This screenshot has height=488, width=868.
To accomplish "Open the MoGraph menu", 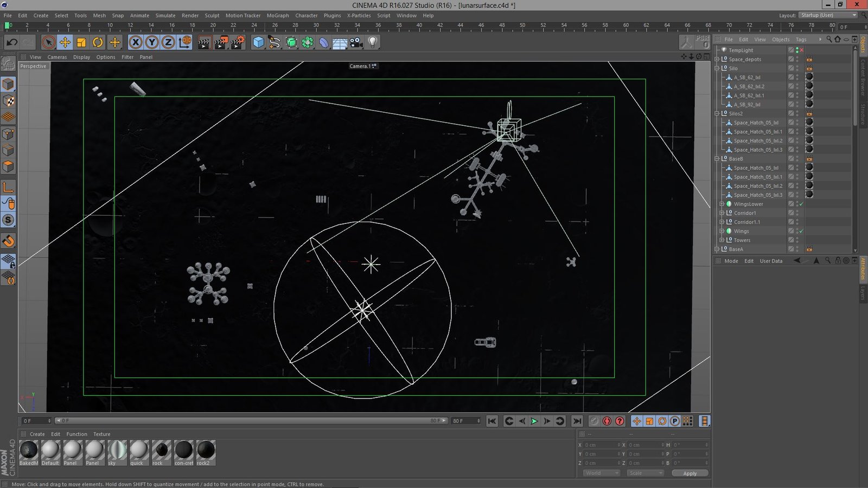I will coord(277,16).
